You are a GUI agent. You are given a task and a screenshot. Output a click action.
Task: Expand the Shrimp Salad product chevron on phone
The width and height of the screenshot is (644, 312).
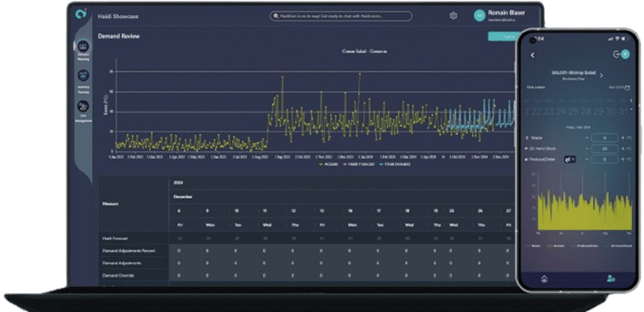601,75
